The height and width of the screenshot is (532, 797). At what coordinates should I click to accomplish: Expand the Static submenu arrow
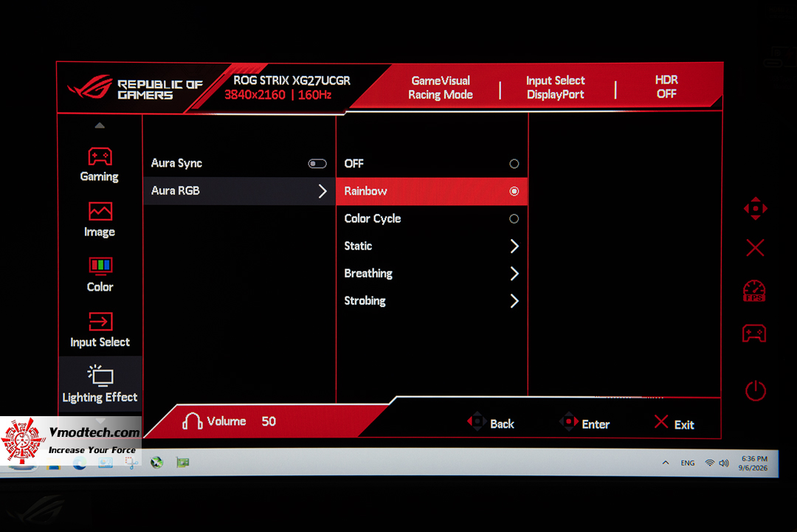(514, 246)
